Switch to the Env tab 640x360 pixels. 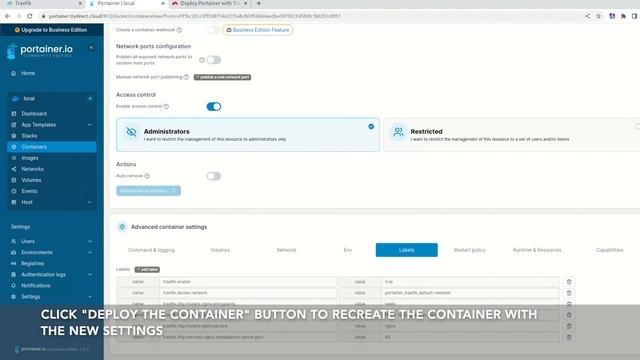pos(348,250)
